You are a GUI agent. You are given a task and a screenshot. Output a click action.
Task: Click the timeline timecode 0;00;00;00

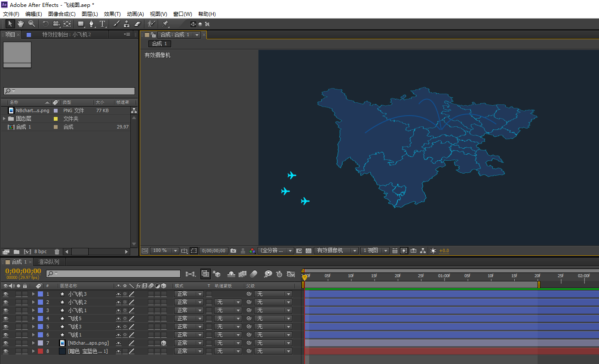coord(23,271)
